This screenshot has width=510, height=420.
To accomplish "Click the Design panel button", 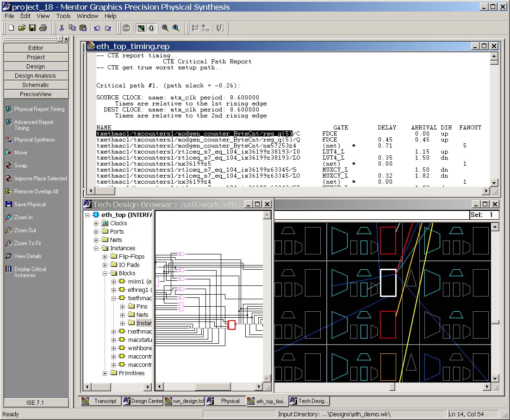I will (36, 66).
